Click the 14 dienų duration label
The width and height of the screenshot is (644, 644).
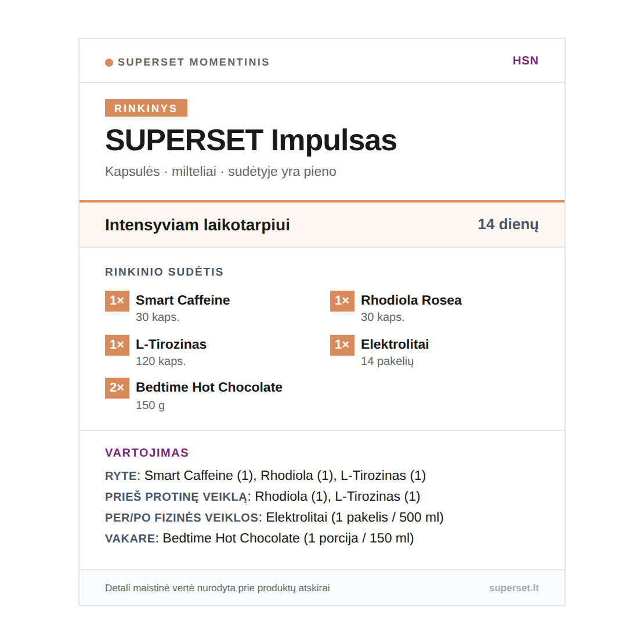(508, 225)
